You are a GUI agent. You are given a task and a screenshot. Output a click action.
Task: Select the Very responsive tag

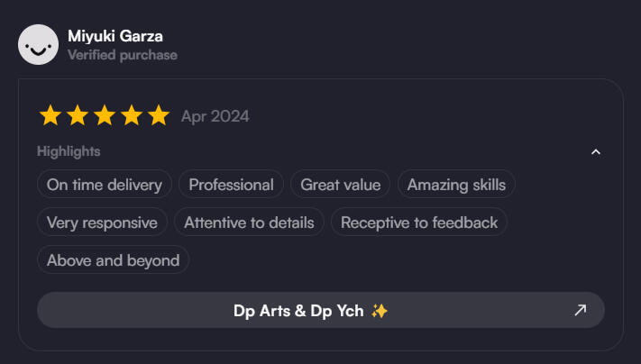(x=102, y=223)
